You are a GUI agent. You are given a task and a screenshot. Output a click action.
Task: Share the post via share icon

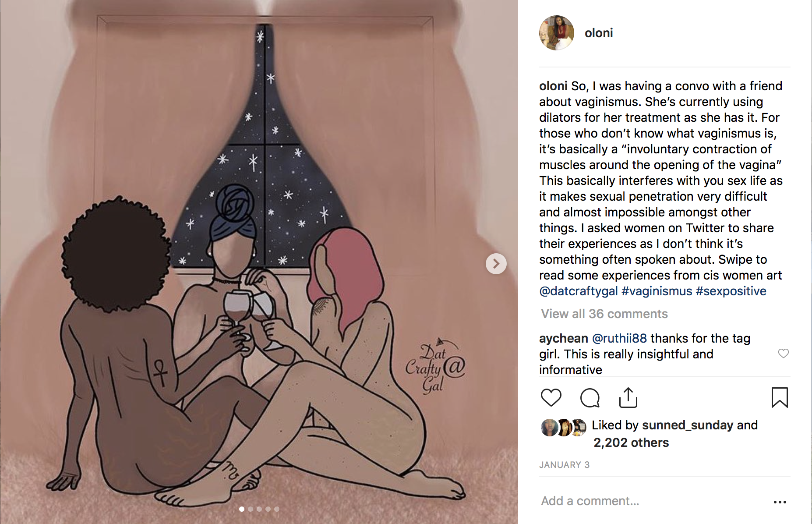[628, 397]
